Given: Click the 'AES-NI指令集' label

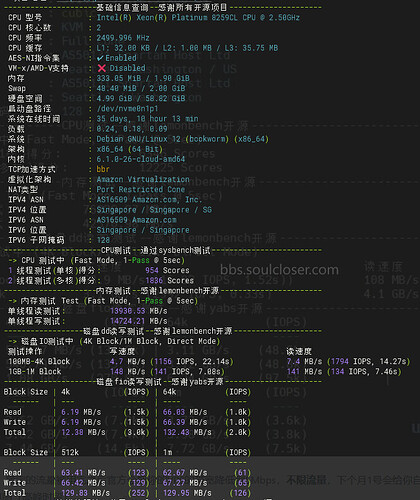Looking at the screenshot, I should point(34,58).
